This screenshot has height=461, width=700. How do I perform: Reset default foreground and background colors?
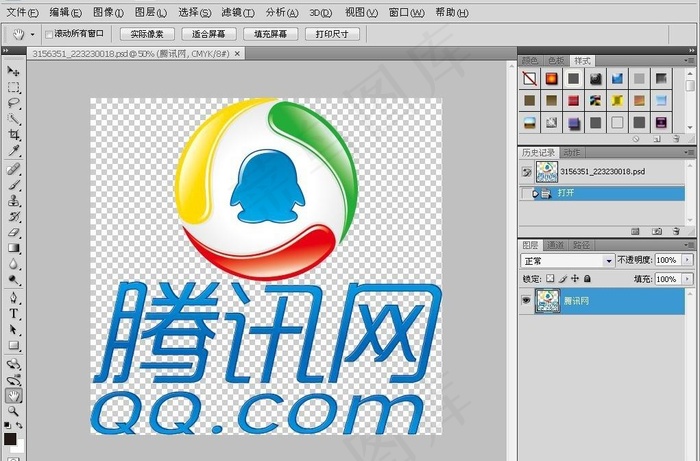coord(7,425)
